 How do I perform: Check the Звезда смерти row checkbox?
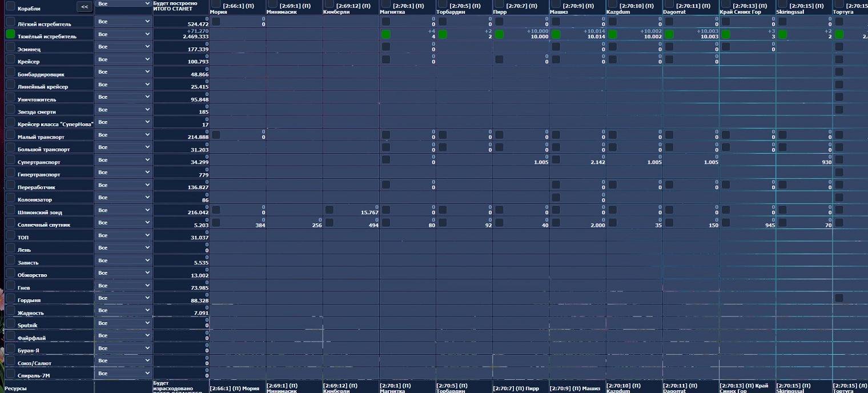10,110
